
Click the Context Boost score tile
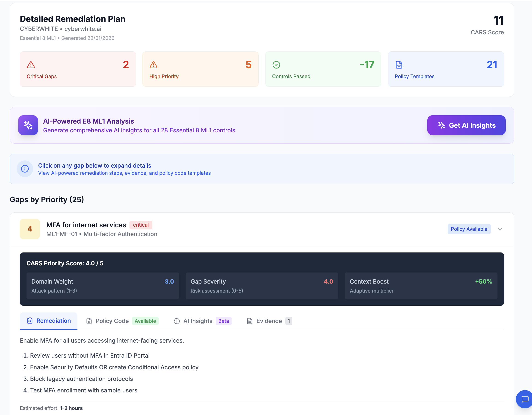tap(421, 286)
